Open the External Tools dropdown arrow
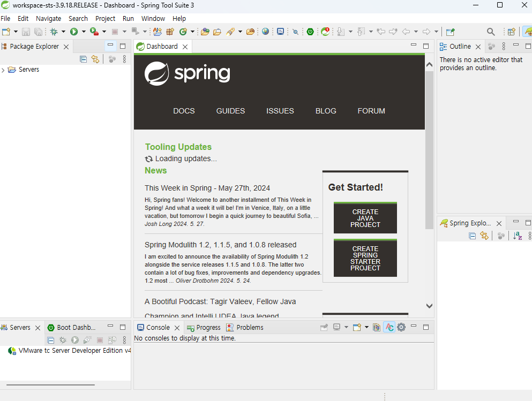532x401 pixels. [x=104, y=32]
